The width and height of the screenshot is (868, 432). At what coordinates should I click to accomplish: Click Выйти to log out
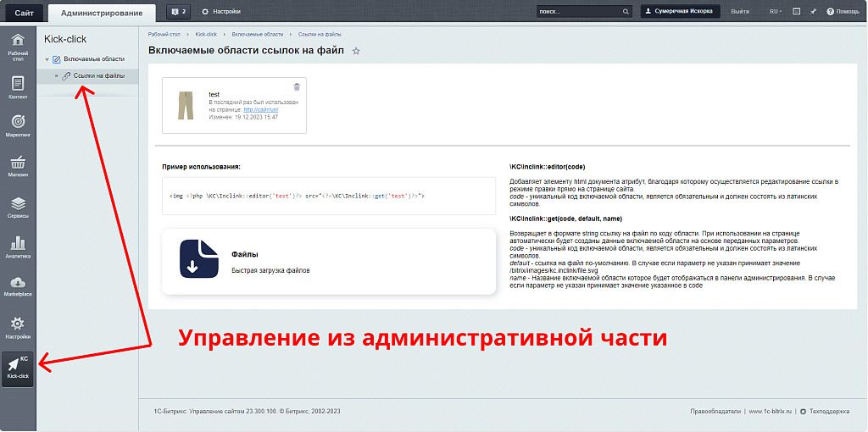click(740, 11)
